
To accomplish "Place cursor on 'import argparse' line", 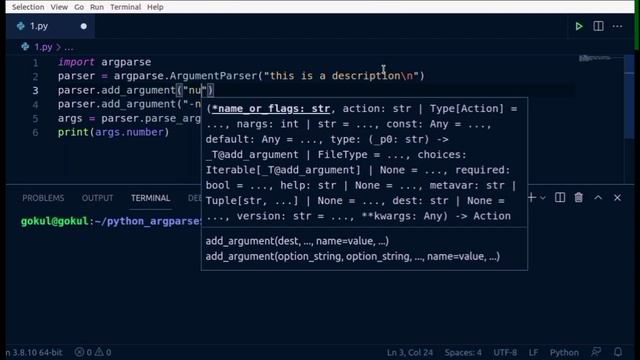I will coord(104,62).
